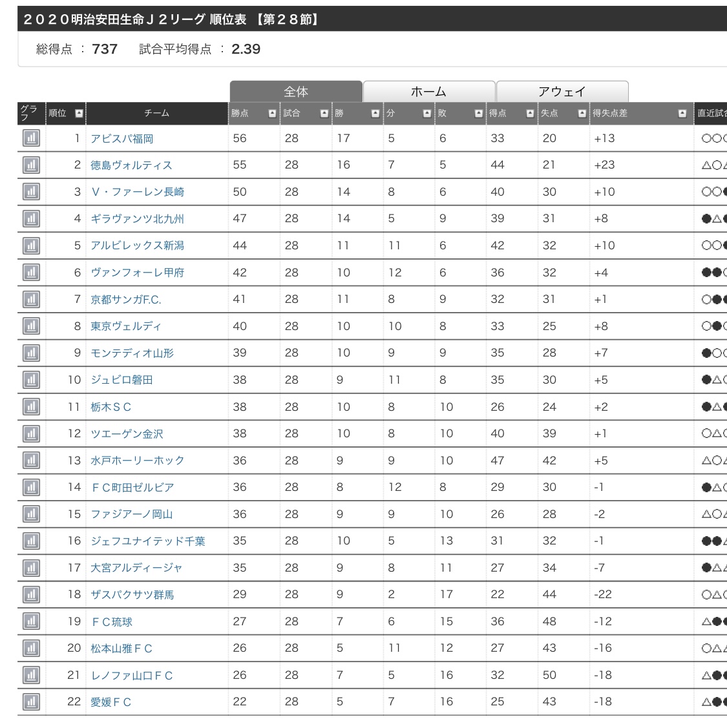This screenshot has height=728, width=727.
Task: Sort by 得点 using its arrow
Action: click(x=530, y=114)
